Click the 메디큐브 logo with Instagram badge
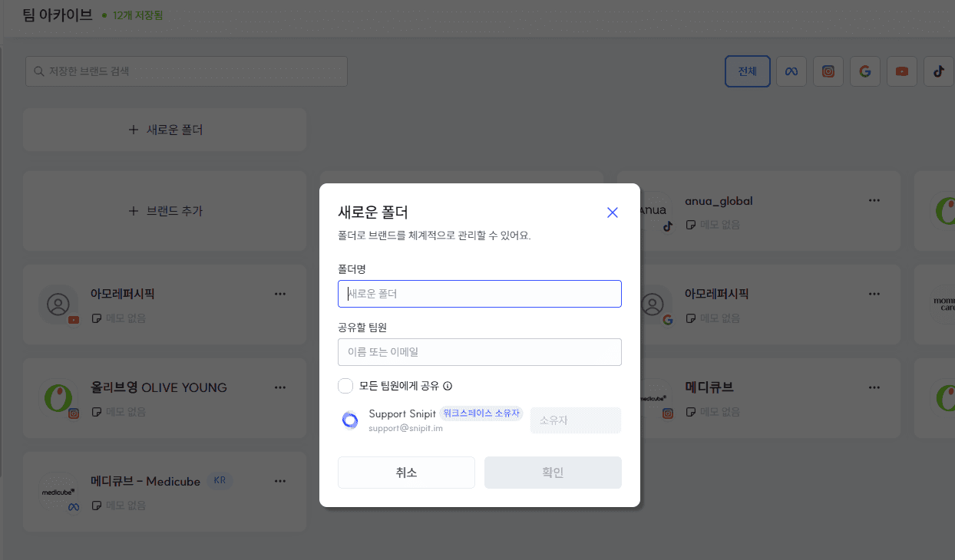The image size is (955, 560). coord(656,398)
